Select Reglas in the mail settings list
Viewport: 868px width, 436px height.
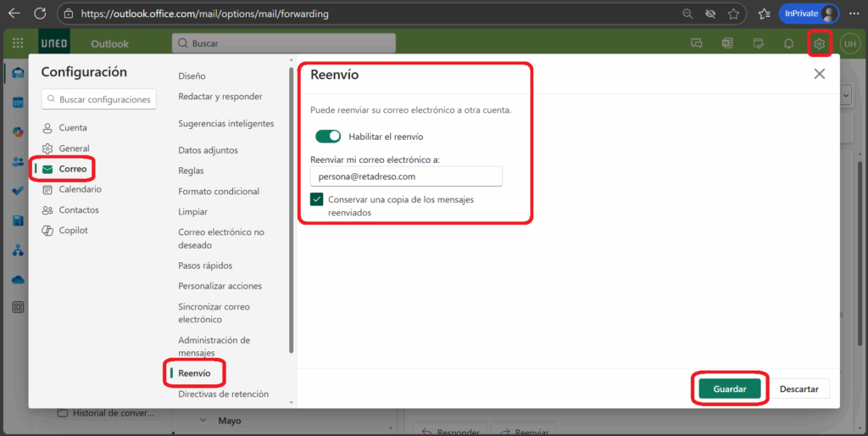[x=191, y=170]
